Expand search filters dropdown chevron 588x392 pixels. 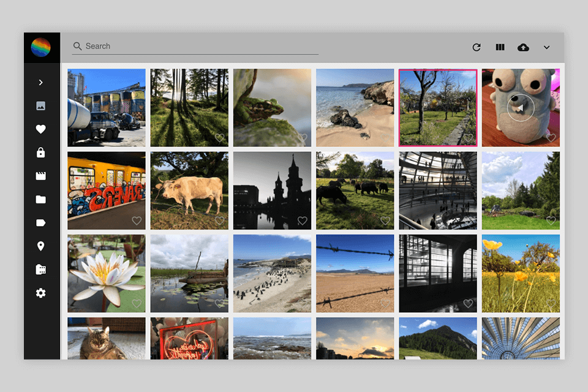point(547,47)
